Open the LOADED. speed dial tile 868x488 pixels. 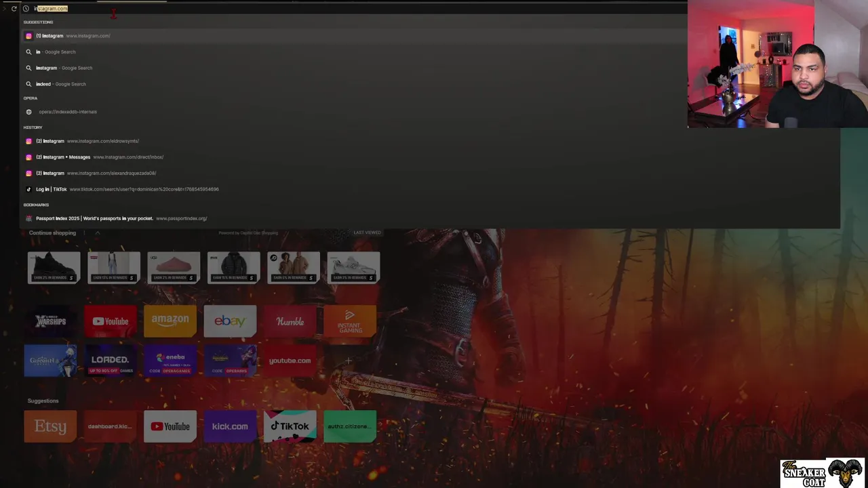(111, 361)
